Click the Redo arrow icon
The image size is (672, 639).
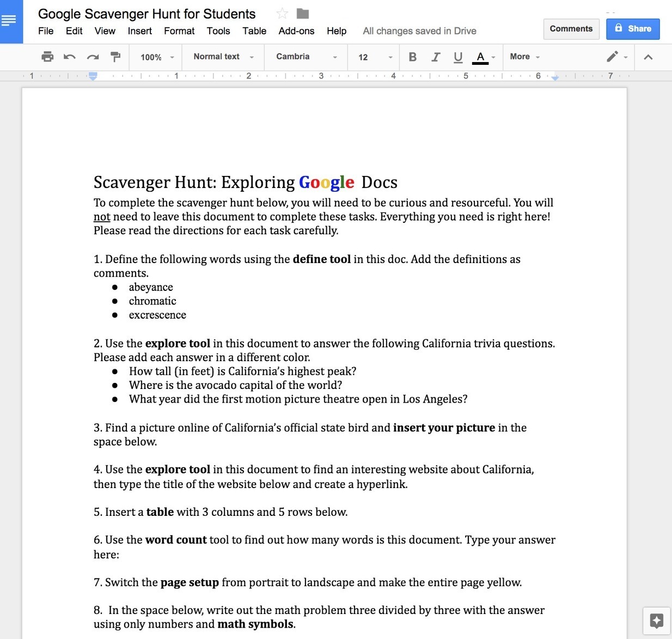pos(93,57)
